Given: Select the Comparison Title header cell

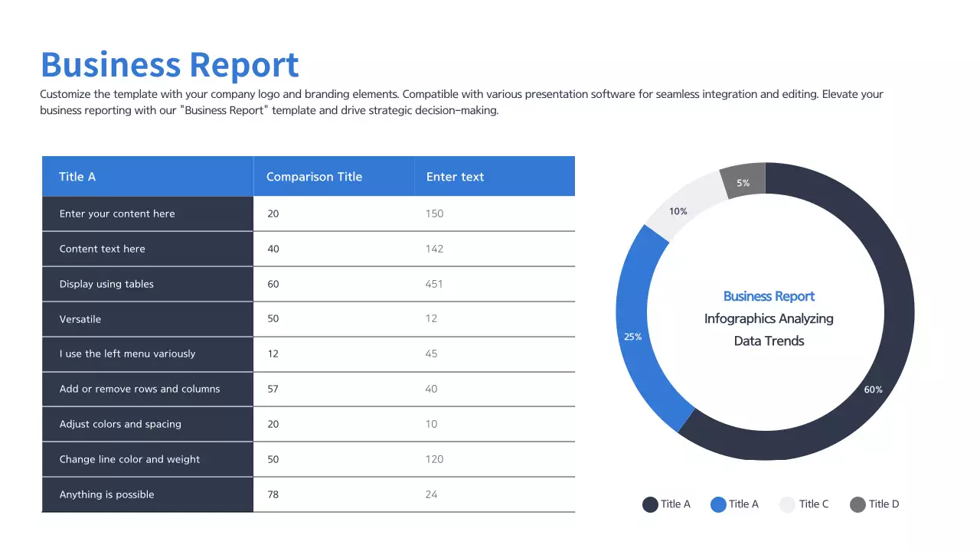Looking at the screenshot, I should pos(314,176).
